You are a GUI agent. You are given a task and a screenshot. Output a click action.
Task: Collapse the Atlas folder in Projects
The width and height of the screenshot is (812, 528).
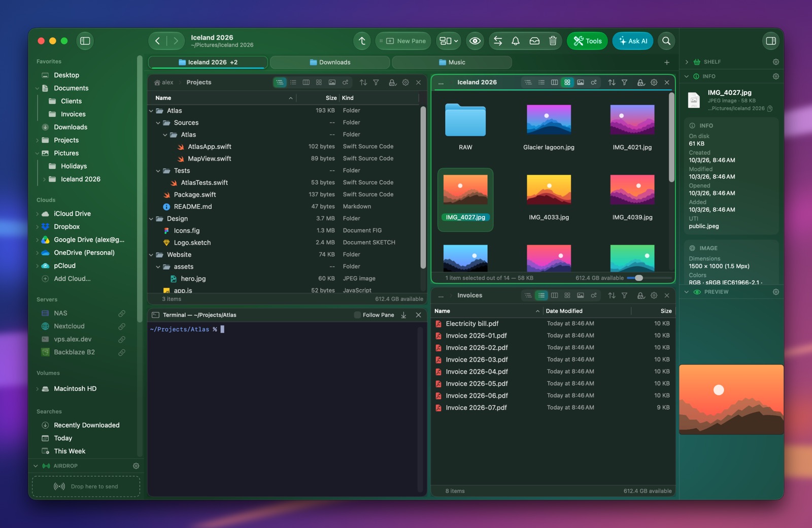(151, 111)
